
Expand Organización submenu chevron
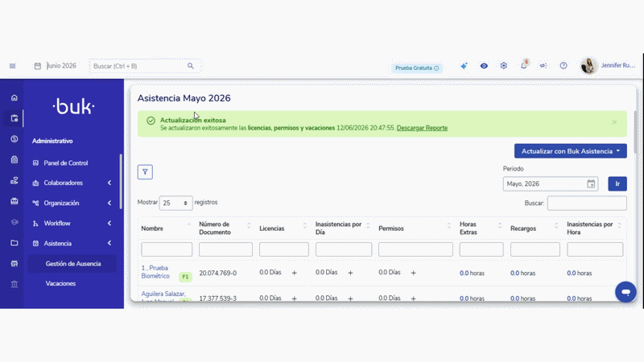(109, 203)
